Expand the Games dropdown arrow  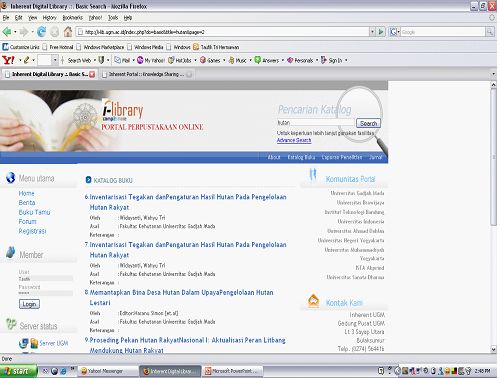click(x=224, y=60)
